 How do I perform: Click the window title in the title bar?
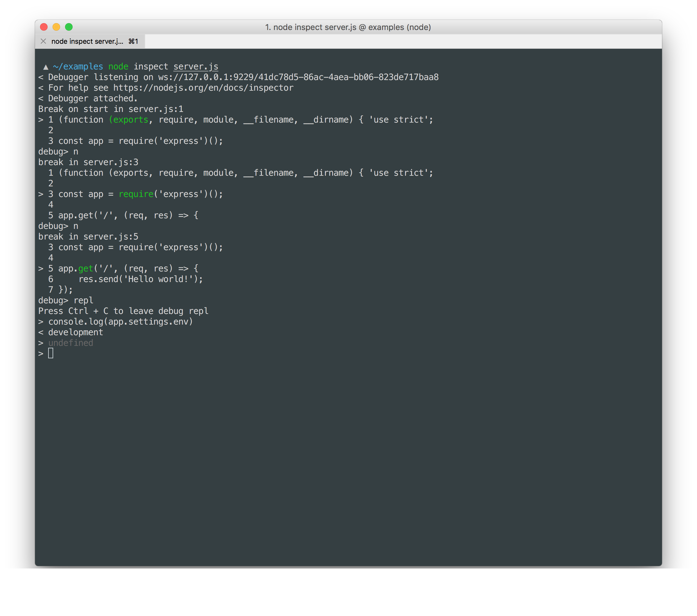tap(348, 27)
